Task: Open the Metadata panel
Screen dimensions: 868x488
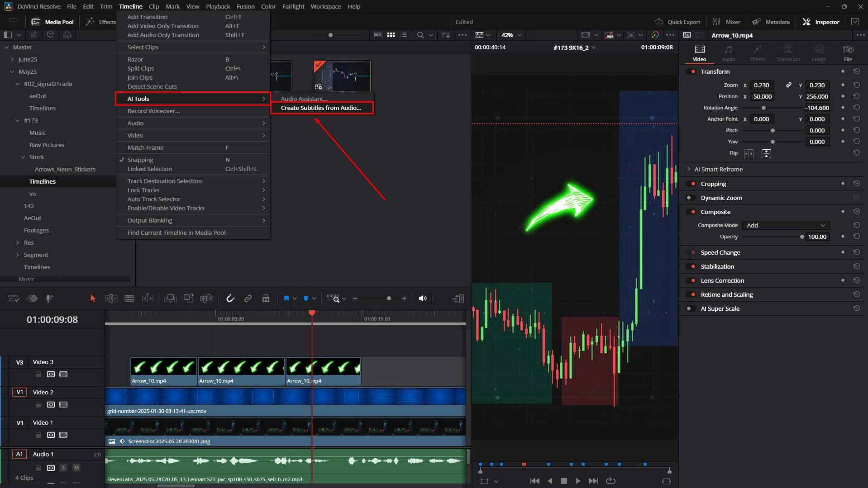Action: tap(771, 22)
